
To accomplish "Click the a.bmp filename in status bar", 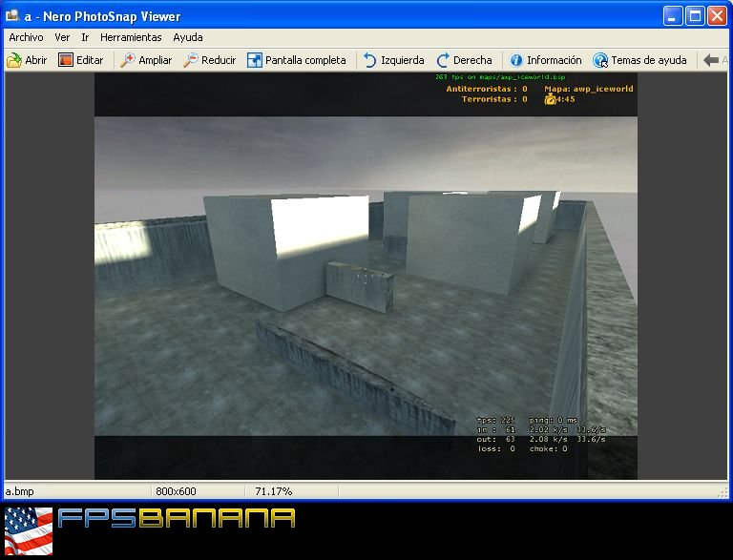I will click(20, 491).
